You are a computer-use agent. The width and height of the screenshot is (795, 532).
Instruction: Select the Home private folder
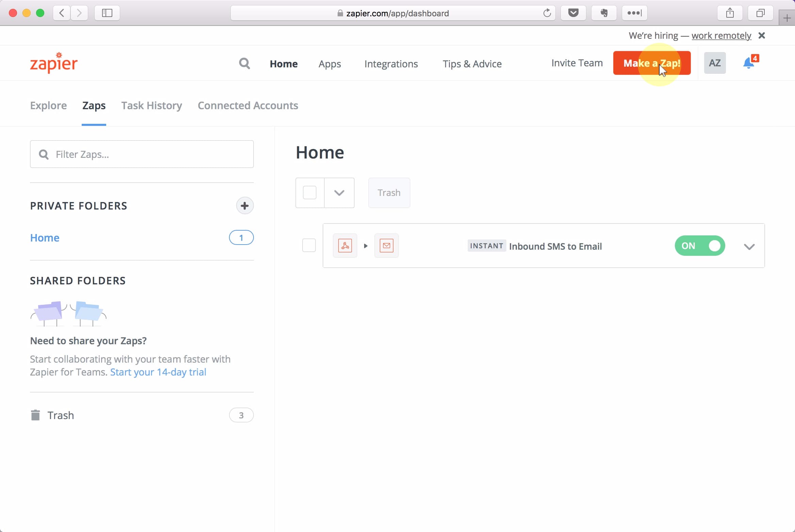[x=45, y=237]
